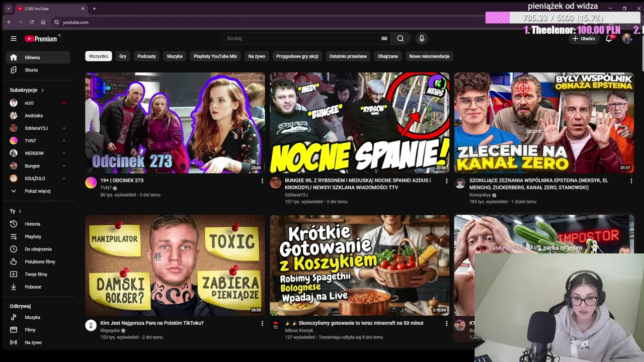Open the Odcinek 273 video thumbnail

pyautogui.click(x=175, y=123)
